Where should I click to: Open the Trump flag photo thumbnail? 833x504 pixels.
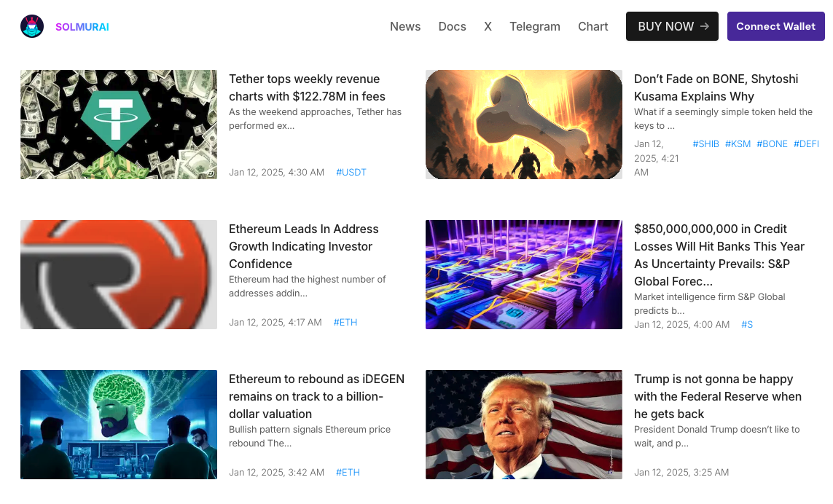(x=523, y=425)
